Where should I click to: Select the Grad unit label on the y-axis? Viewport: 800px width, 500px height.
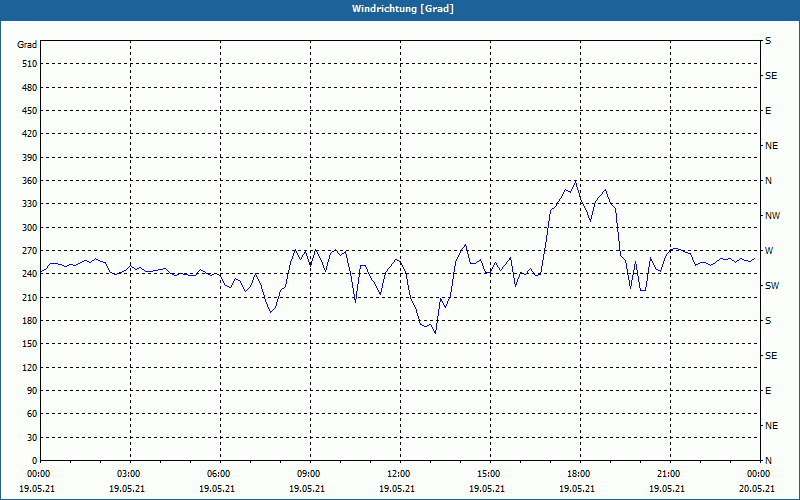[27, 45]
